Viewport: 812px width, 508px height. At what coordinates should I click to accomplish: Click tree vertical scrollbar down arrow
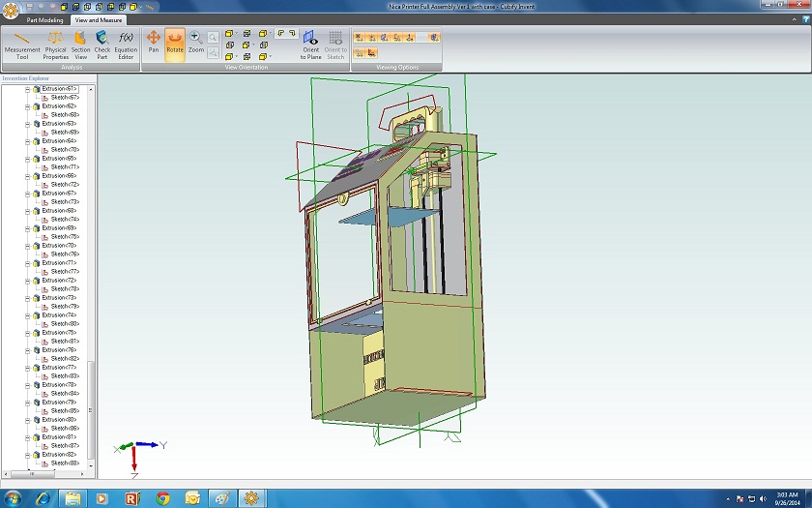91,466
